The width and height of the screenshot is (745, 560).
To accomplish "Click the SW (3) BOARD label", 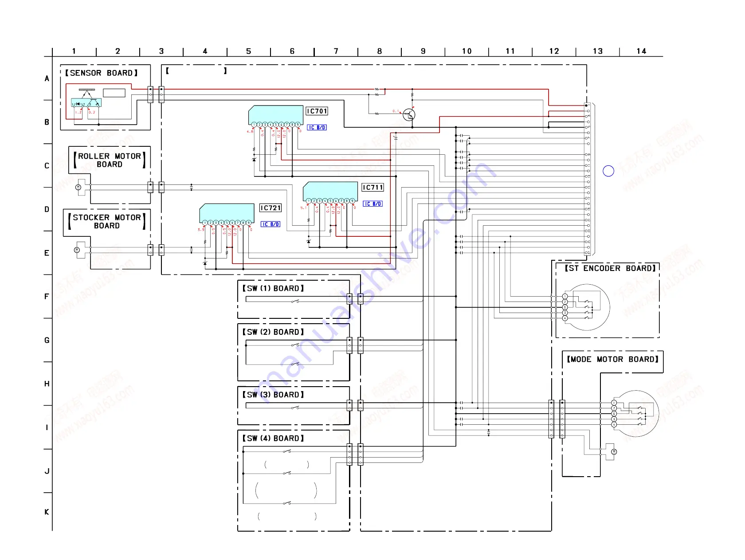I will [x=273, y=395].
